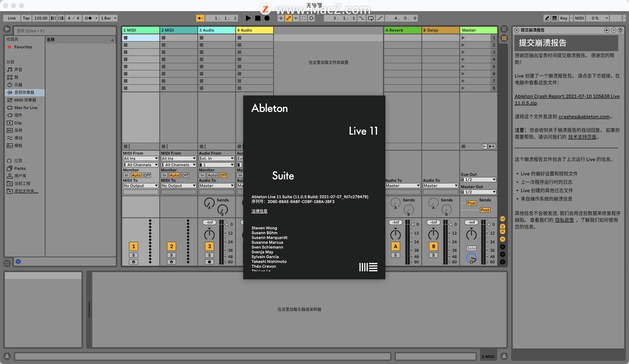Toggle the Metronome icon
This screenshot has width=629, height=364.
tap(88, 18)
